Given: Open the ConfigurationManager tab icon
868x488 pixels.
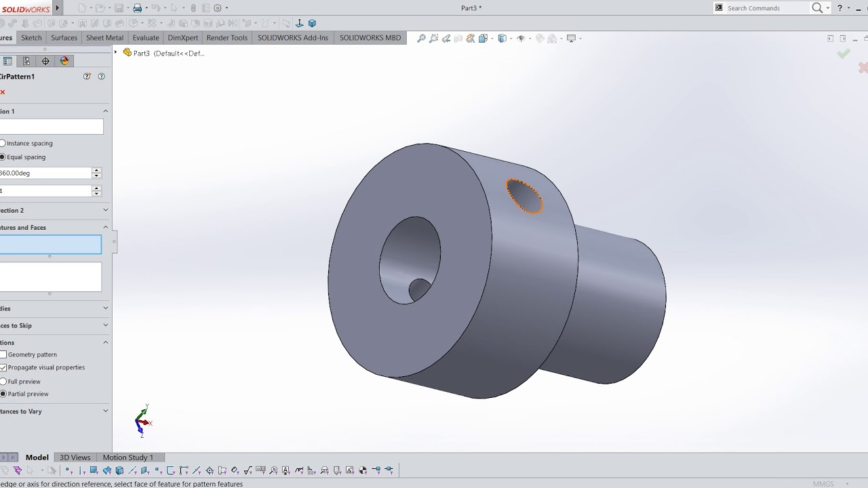Looking at the screenshot, I should pos(26,61).
